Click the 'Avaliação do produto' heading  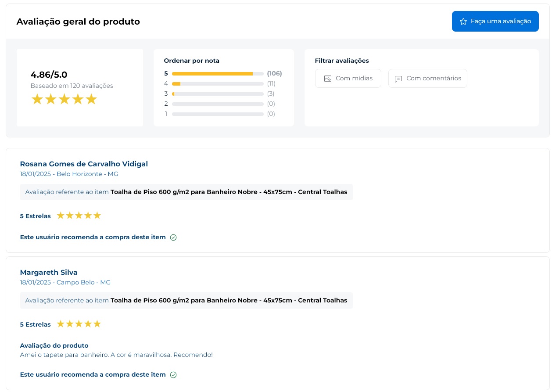(54, 345)
